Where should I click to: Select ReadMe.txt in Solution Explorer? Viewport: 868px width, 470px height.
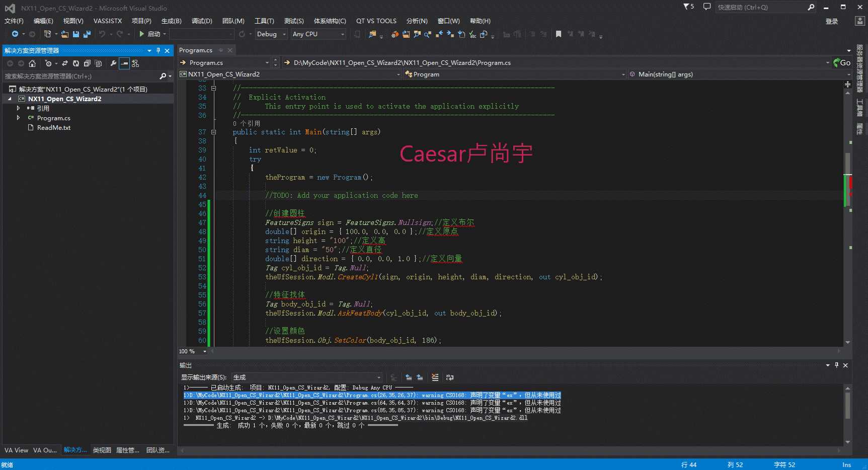[x=54, y=127]
